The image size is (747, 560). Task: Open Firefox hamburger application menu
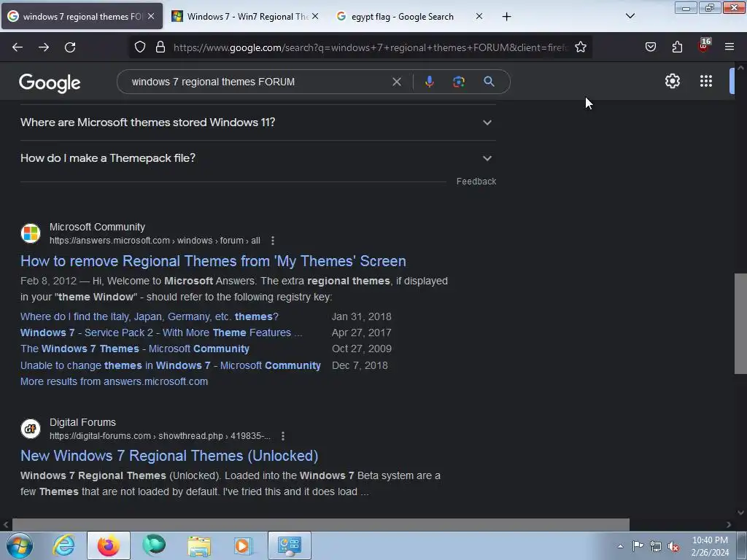coord(729,47)
